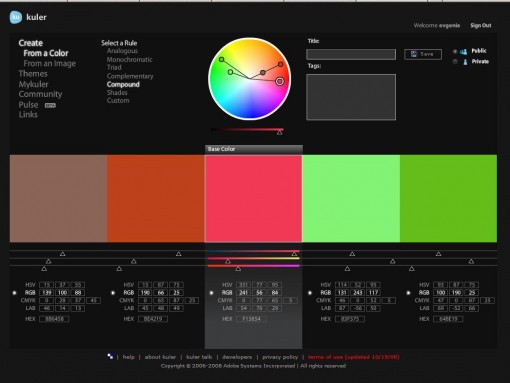Click the orange-red marker on color wheel
The image size is (510, 383).
[x=281, y=64]
